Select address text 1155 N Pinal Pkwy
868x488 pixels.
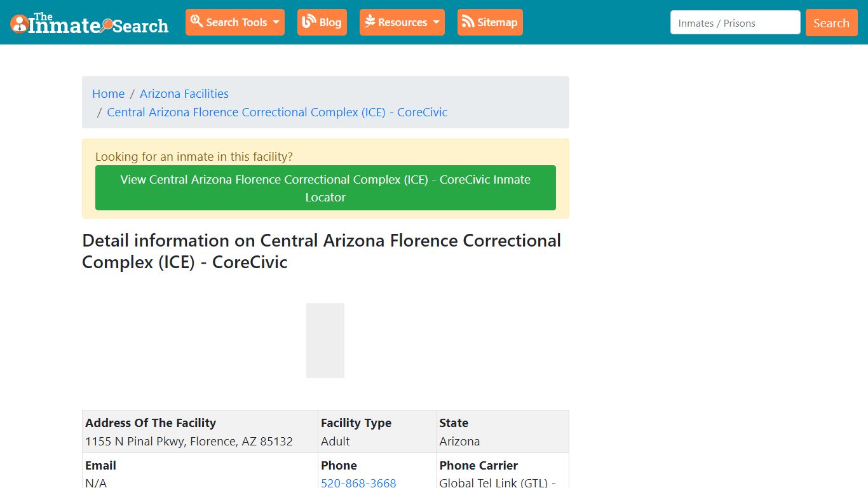189,441
